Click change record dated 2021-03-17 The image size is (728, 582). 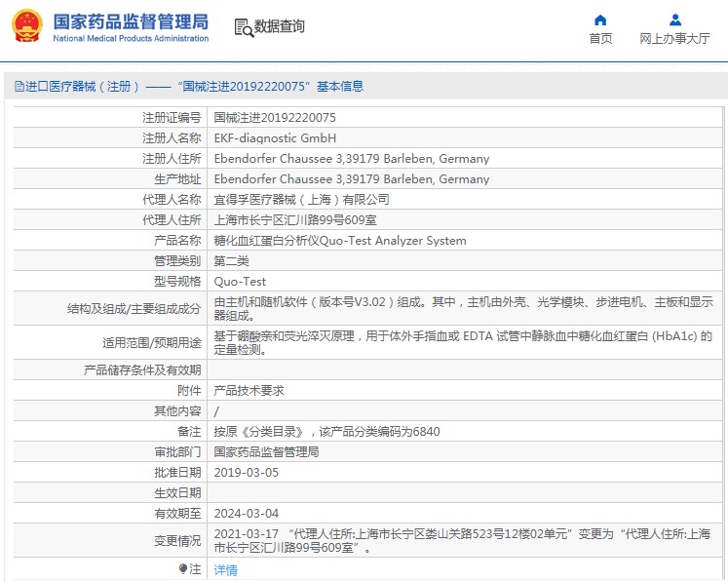click(462, 541)
